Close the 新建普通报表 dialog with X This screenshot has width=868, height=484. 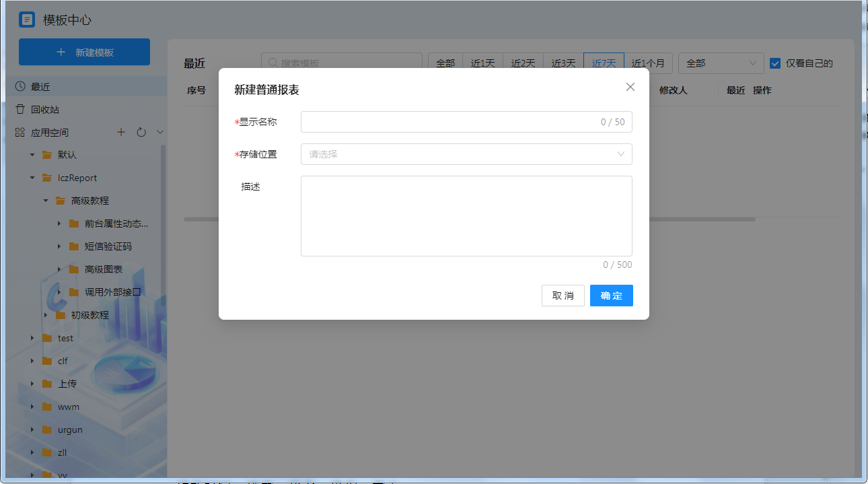click(x=630, y=87)
